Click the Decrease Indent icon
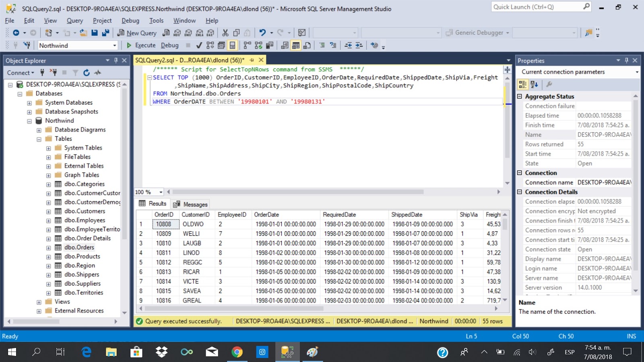This screenshot has height=362, width=644. [348, 45]
